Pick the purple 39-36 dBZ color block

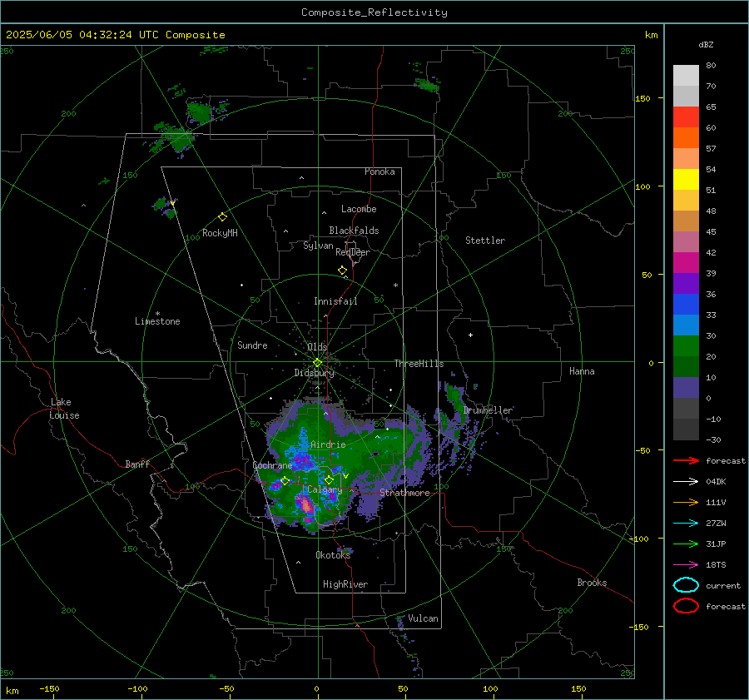(x=686, y=283)
